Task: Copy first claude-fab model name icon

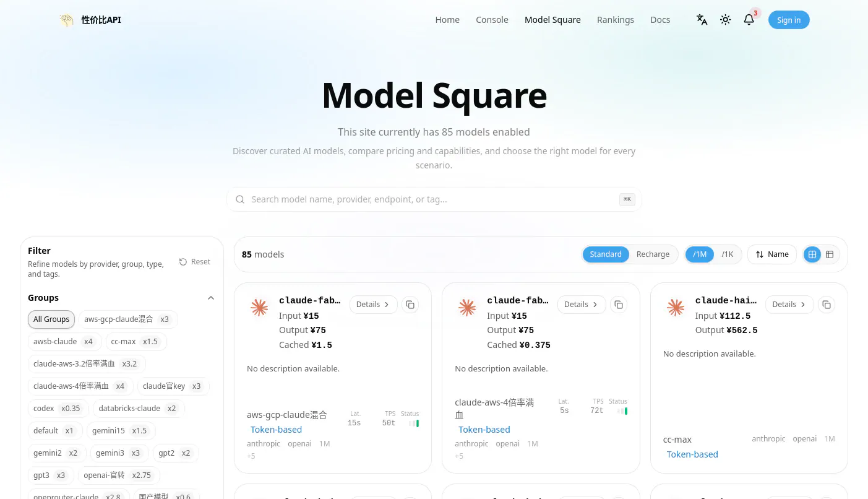Action: coord(410,305)
